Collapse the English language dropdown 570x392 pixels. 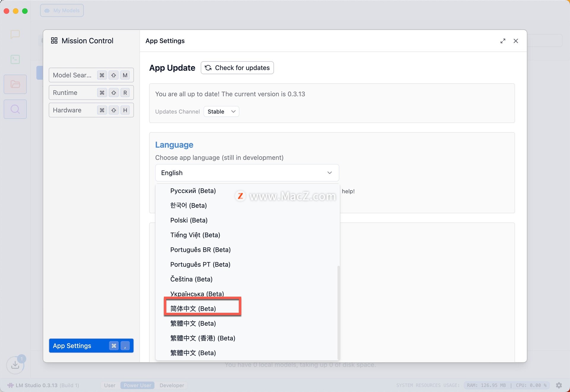click(247, 173)
